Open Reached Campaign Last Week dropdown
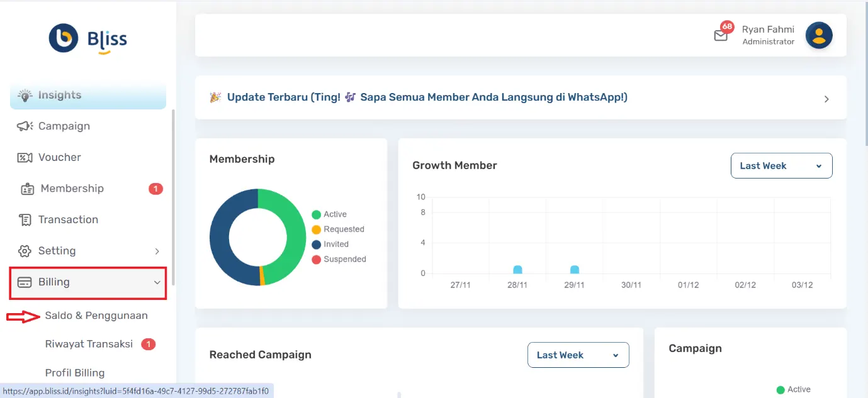This screenshot has width=868, height=398. [x=578, y=355]
